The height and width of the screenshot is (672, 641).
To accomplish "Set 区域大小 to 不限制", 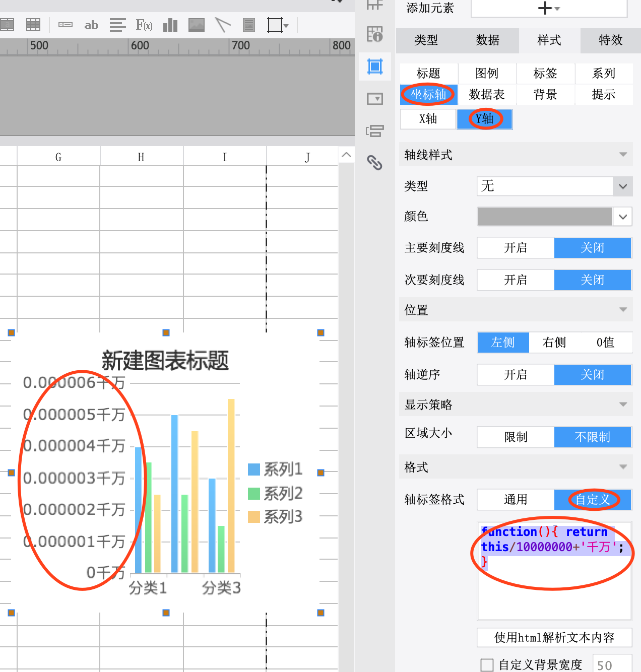I will pyautogui.click(x=593, y=437).
